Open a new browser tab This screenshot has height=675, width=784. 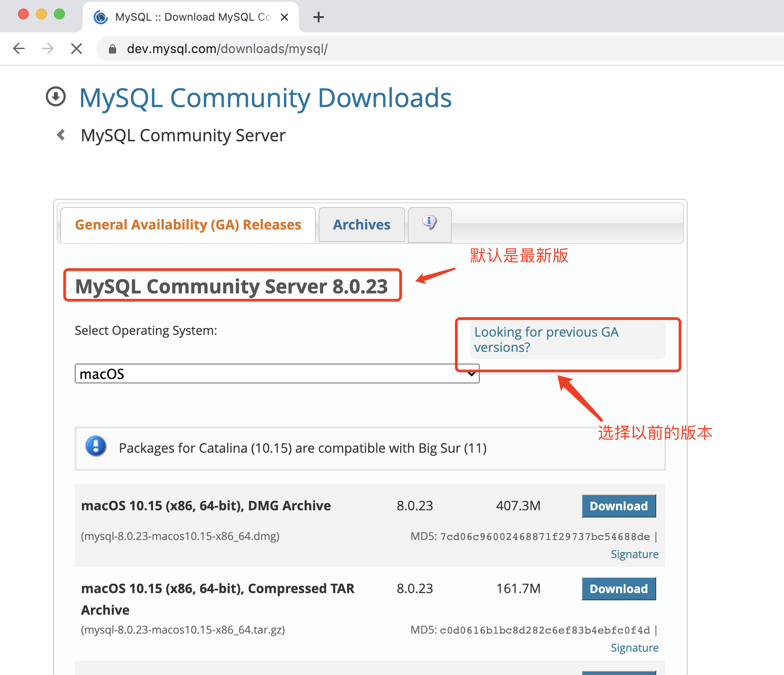(319, 17)
